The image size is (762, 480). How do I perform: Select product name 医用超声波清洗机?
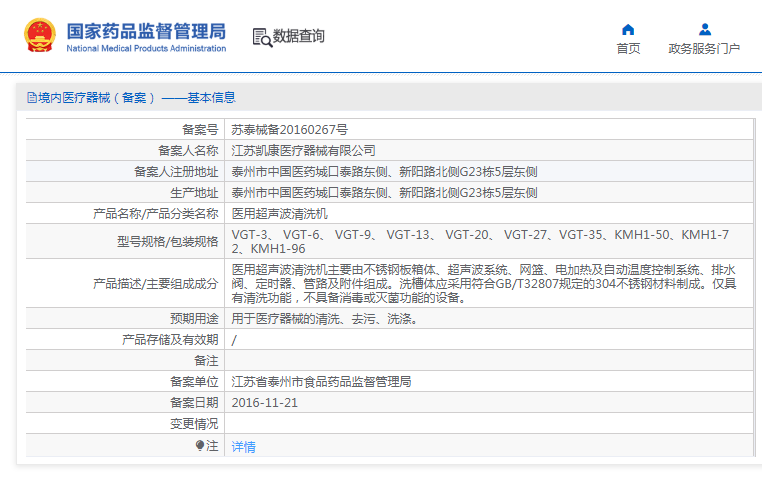click(279, 213)
